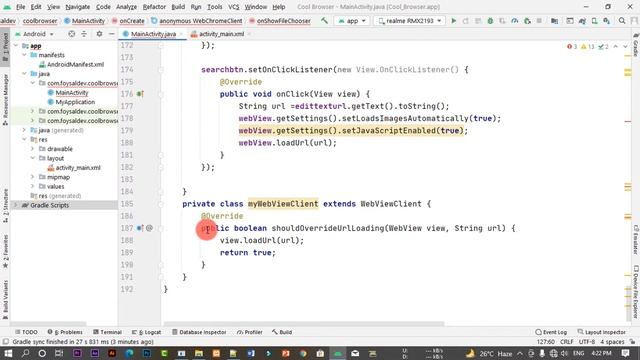Click the editor horizontal scrollbar
Screen dimensions: 640x360
(x=304, y=324)
